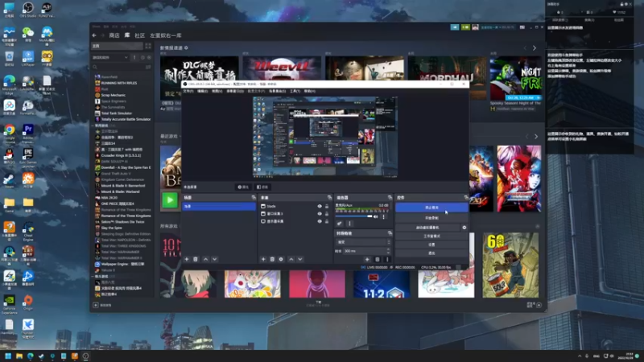The height and width of the screenshot is (362, 644).
Task: Open the OBS 文件 menu
Action: (188, 91)
